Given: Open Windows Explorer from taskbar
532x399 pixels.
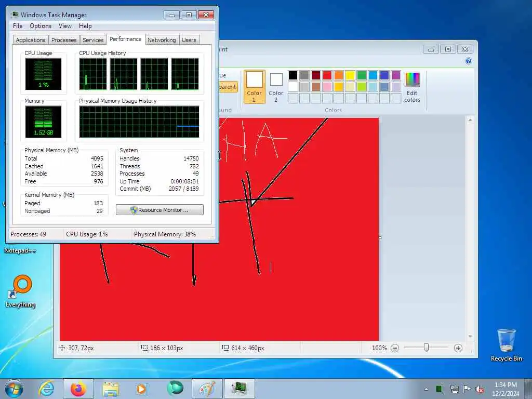Looking at the screenshot, I should (x=111, y=389).
